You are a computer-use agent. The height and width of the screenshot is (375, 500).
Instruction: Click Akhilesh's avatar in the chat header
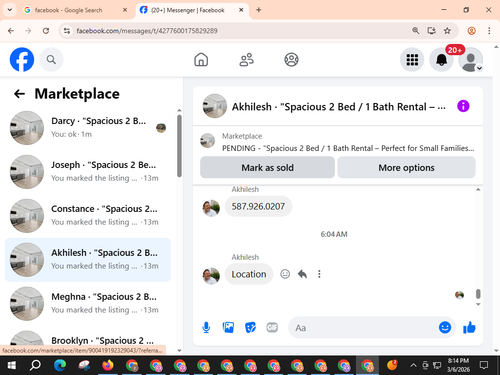pos(215,106)
